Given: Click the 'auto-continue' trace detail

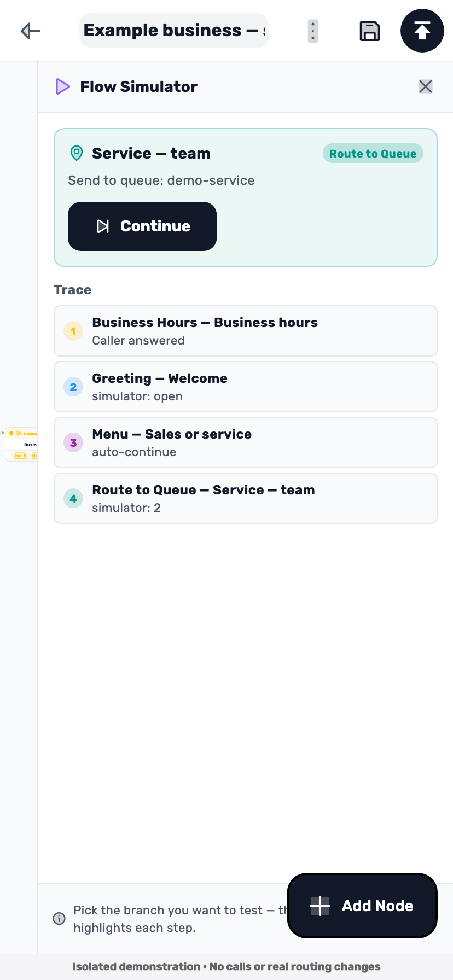Looking at the screenshot, I should pyautogui.click(x=134, y=452).
